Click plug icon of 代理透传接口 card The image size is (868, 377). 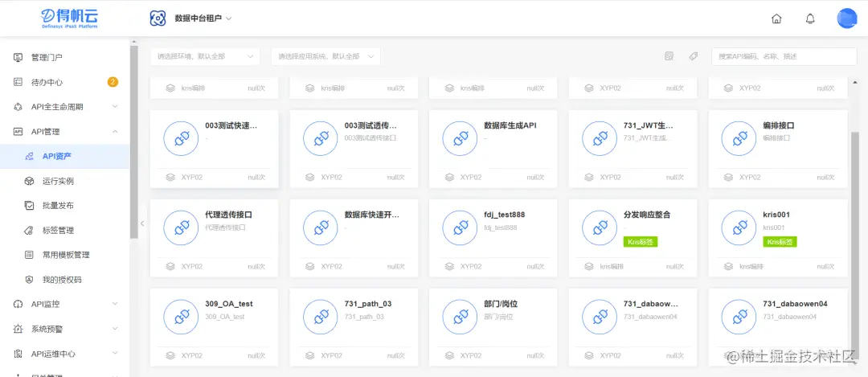tap(181, 227)
